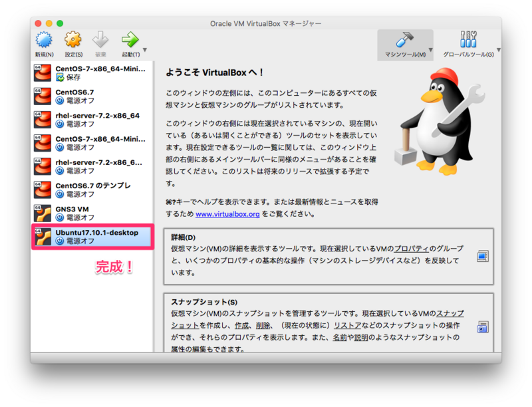Image resolution: width=532 pixels, height=407 pixels.
Task: Open the プロパティ link in Details
Action: pyautogui.click(x=412, y=249)
